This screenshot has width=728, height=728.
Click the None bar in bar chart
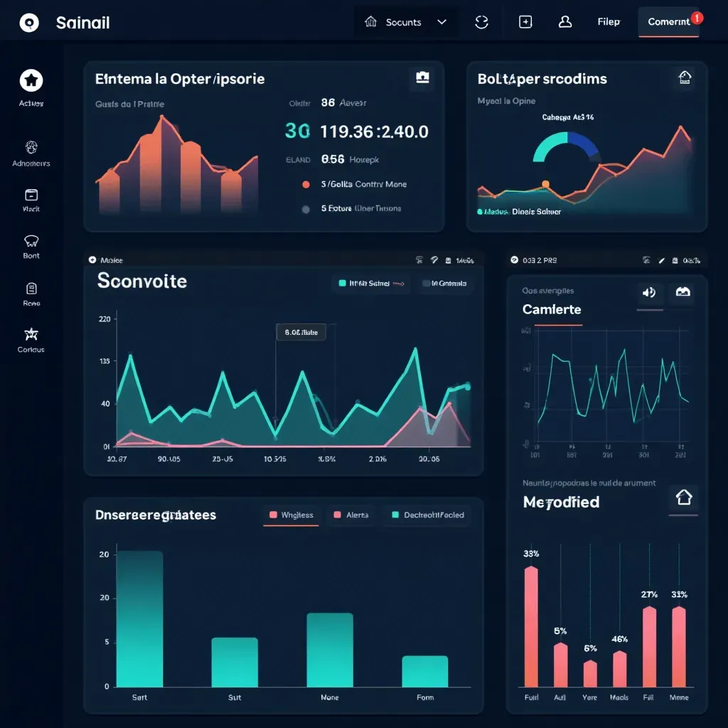pos(330,650)
